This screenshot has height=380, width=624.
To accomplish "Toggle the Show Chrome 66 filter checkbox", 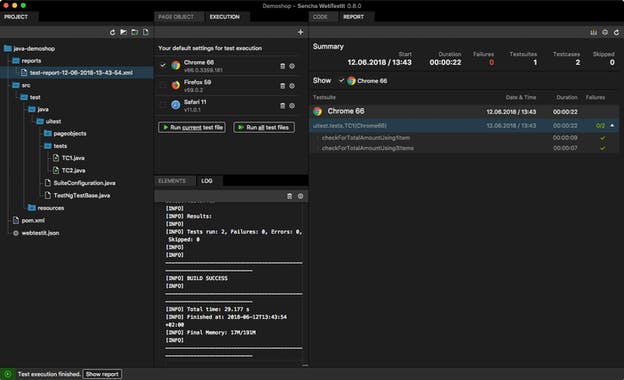I will click(x=341, y=80).
